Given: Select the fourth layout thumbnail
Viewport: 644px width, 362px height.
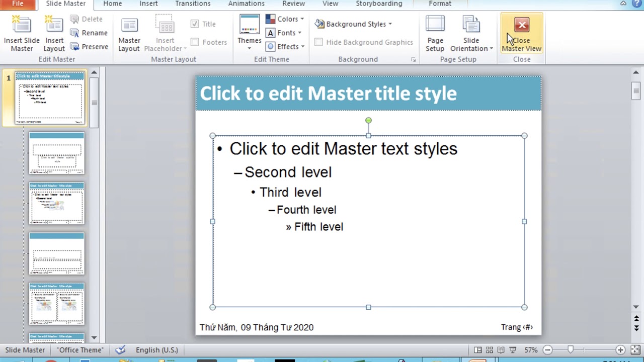Looking at the screenshot, I should pyautogui.click(x=57, y=253).
